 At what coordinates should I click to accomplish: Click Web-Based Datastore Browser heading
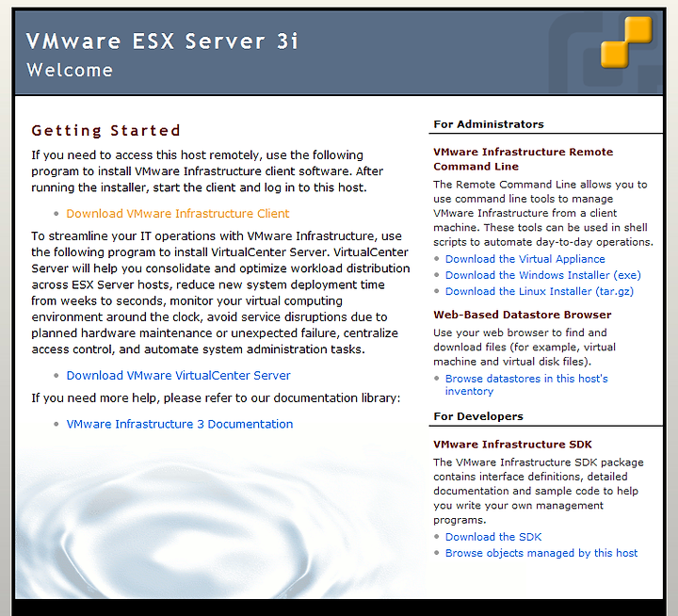523,315
